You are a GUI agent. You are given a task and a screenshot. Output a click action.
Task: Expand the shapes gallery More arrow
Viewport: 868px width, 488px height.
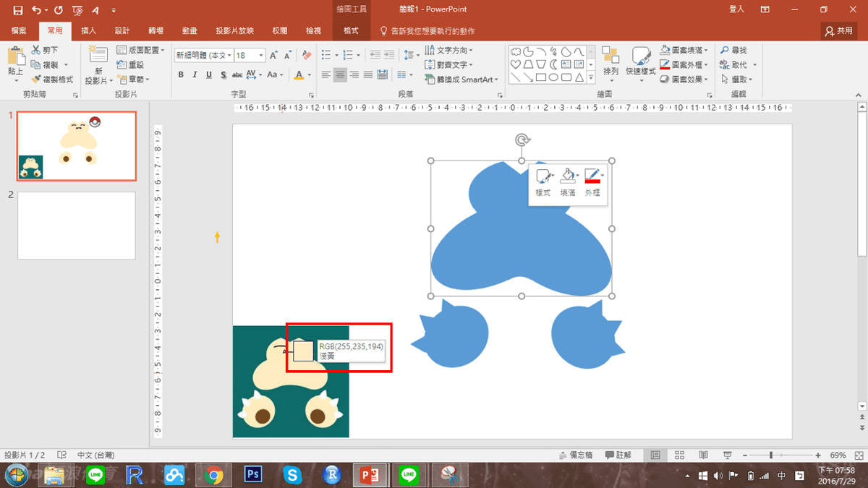(591, 78)
